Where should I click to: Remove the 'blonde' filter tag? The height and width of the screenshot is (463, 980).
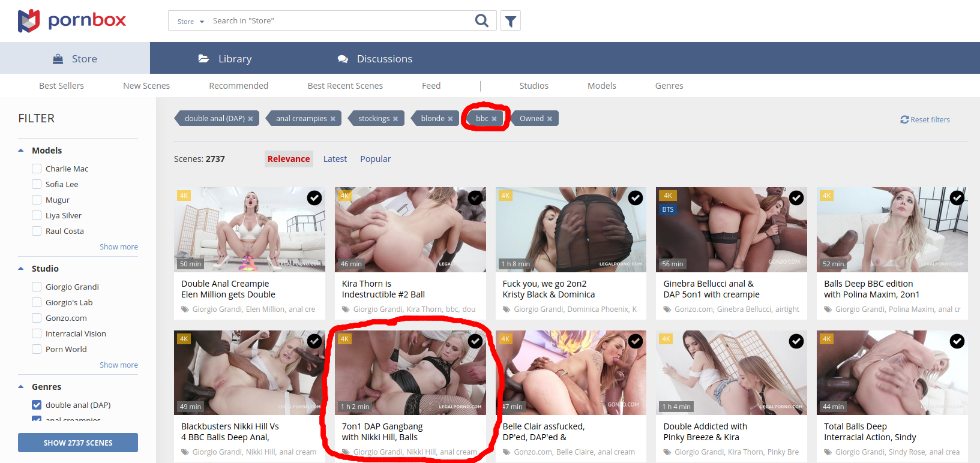click(x=450, y=119)
